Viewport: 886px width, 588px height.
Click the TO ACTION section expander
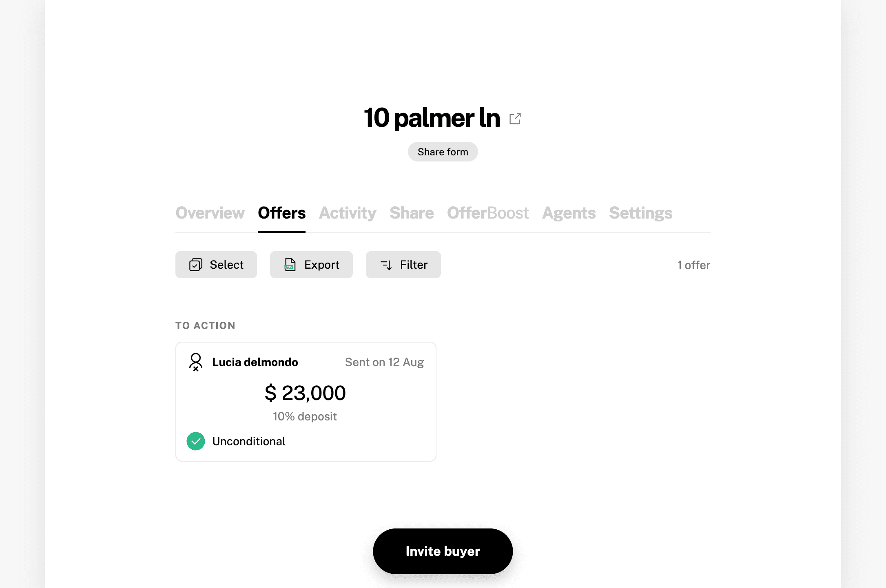coord(205,325)
